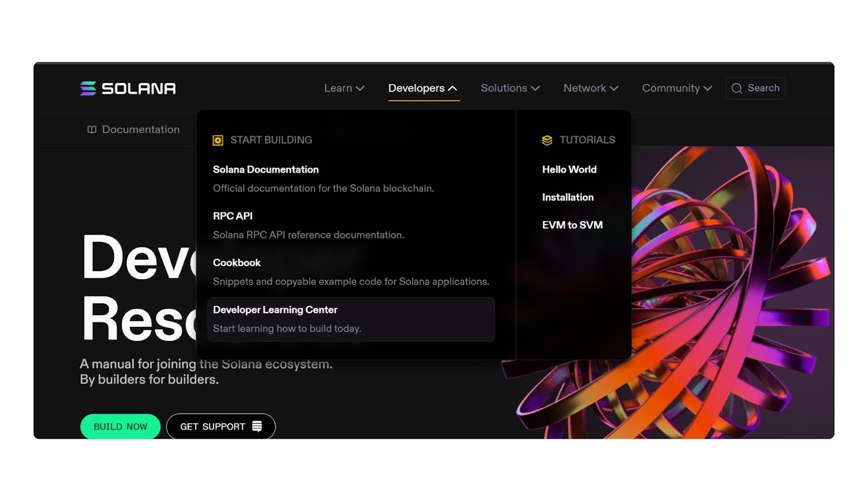Click the Search input field
Image resolution: width=868 pixels, height=488 pixels.
pos(755,88)
